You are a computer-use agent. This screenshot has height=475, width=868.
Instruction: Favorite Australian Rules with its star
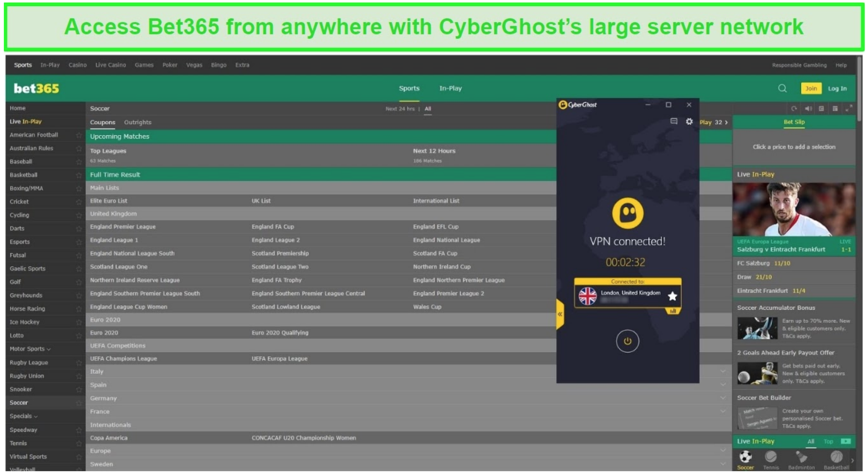[x=79, y=149]
